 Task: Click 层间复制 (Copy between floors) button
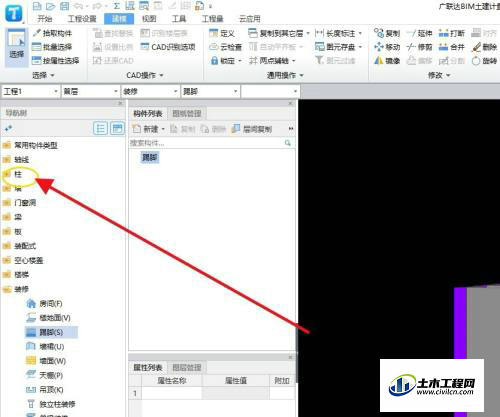point(252,129)
